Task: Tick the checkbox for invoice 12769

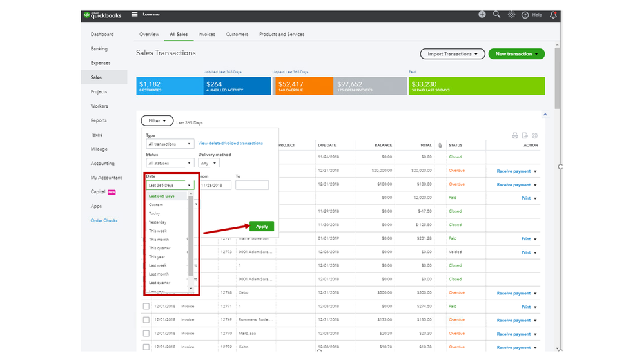Action: [146, 319]
